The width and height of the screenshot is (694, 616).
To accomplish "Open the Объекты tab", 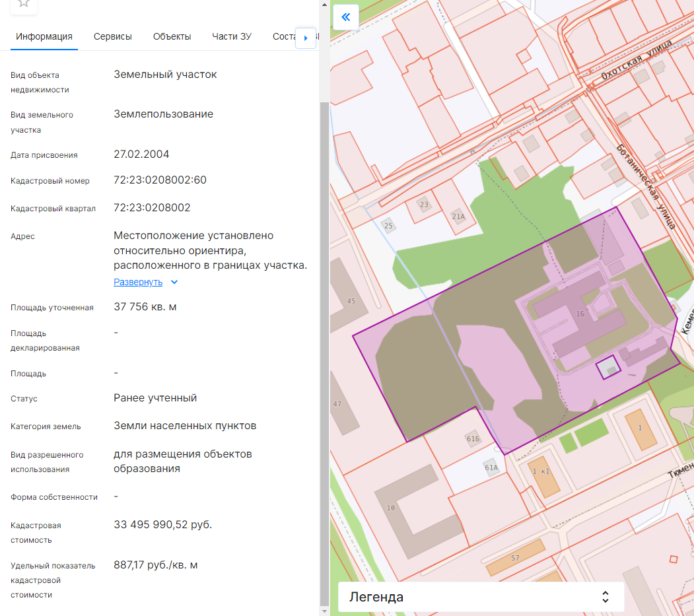I will coord(172,36).
